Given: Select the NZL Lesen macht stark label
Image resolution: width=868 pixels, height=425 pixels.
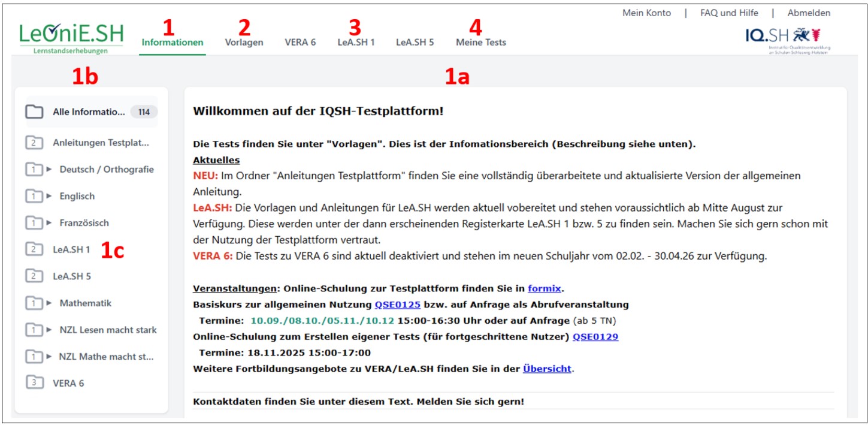Looking at the screenshot, I should click(108, 330).
